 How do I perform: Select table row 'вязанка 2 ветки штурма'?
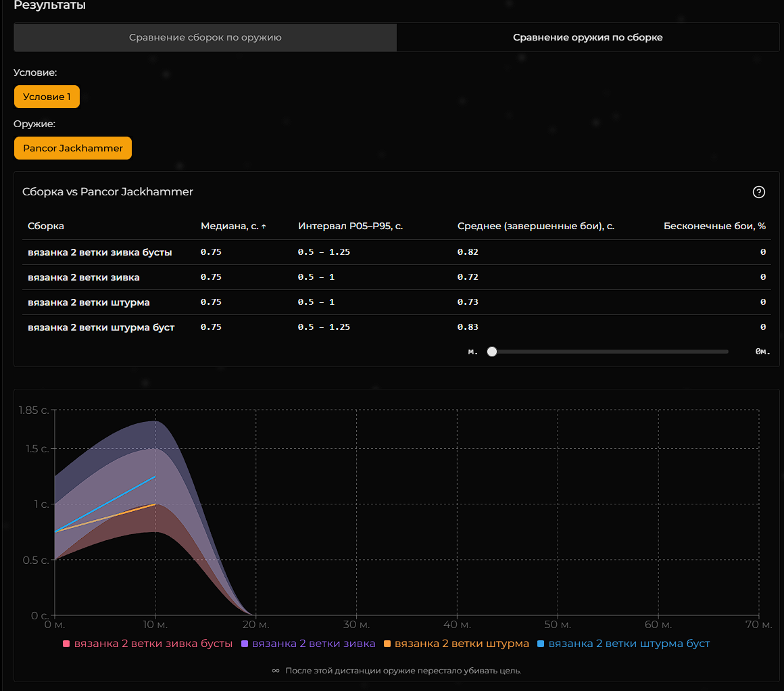click(x=89, y=302)
